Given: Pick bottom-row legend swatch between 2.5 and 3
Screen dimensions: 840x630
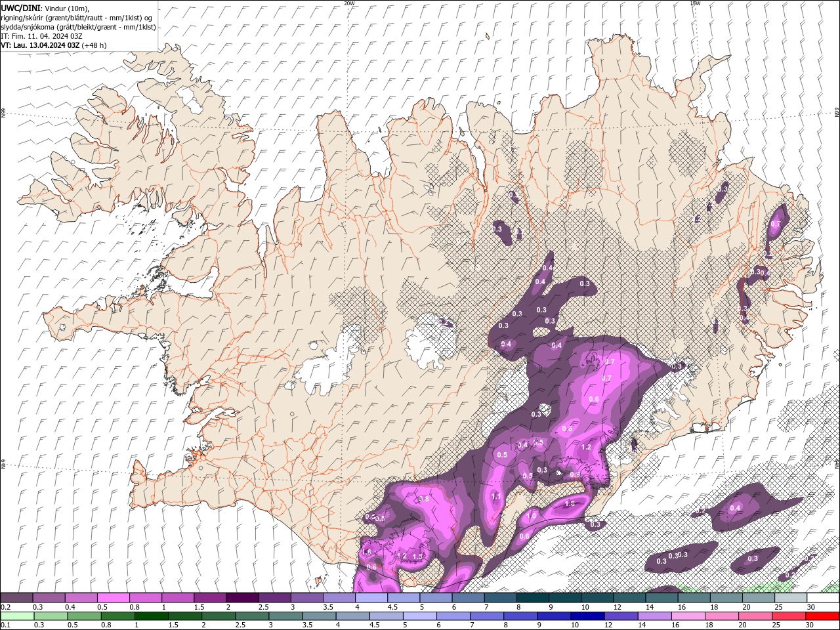Looking at the screenshot, I should (252, 616).
